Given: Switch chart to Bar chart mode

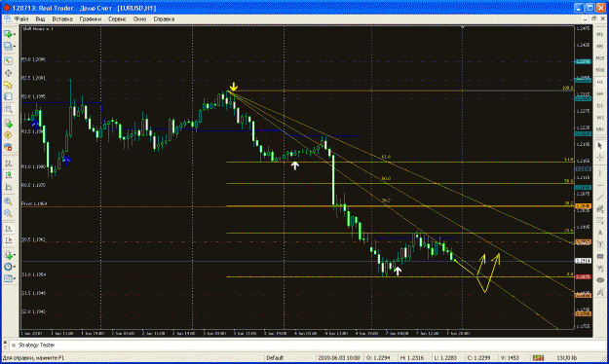Looking at the screenshot, I should point(8,164).
